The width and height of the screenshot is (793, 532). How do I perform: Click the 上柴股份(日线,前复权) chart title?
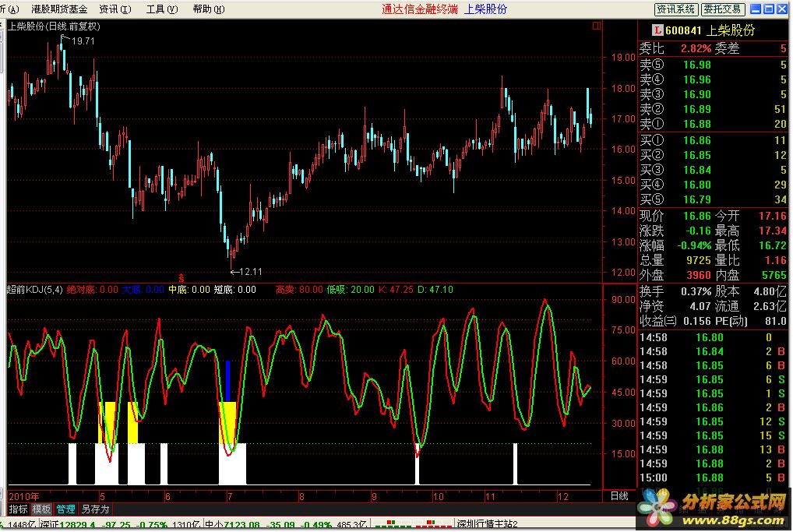pos(54,26)
